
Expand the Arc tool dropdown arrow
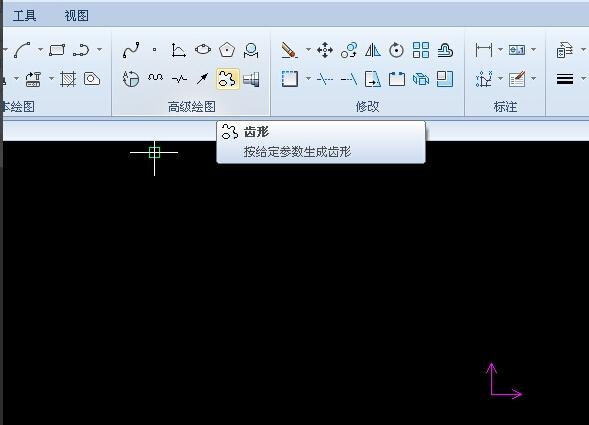[x=40, y=50]
